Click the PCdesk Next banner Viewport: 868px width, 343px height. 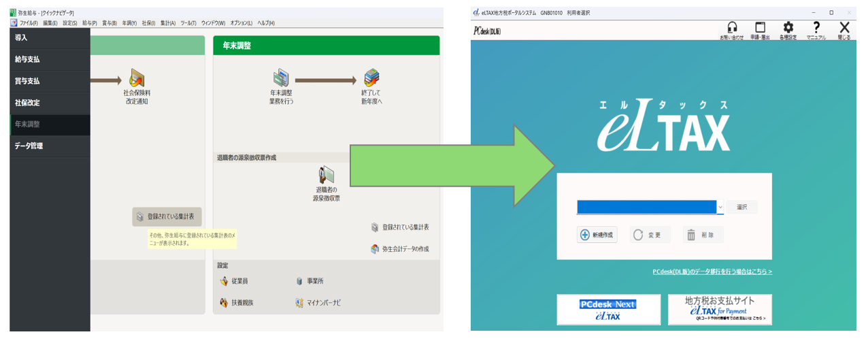608,310
